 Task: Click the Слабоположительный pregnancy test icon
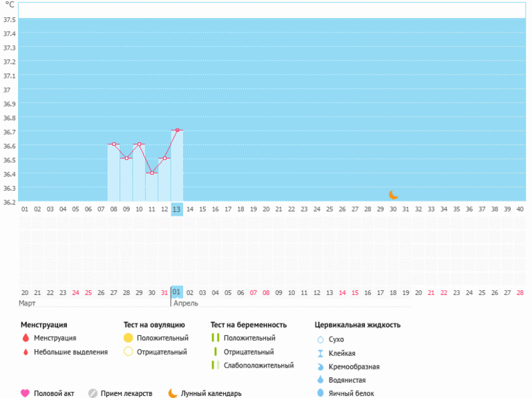(x=215, y=366)
